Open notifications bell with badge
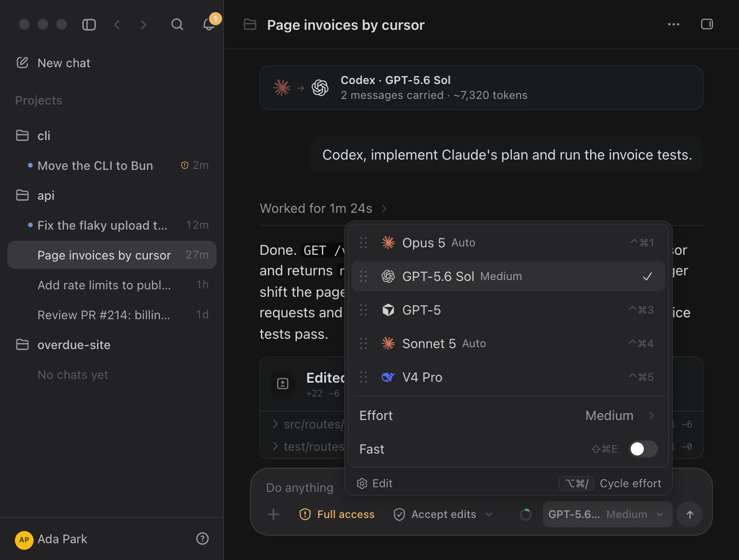 tap(209, 23)
